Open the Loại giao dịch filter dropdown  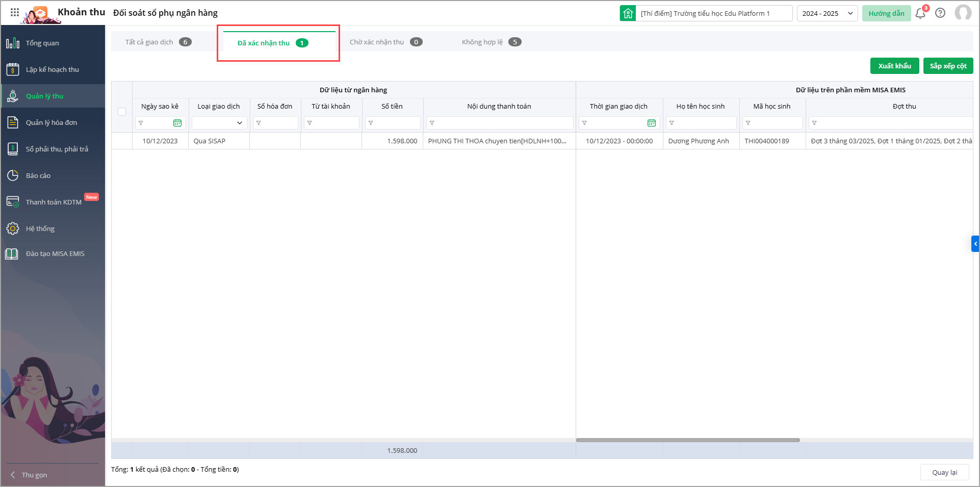tap(219, 123)
